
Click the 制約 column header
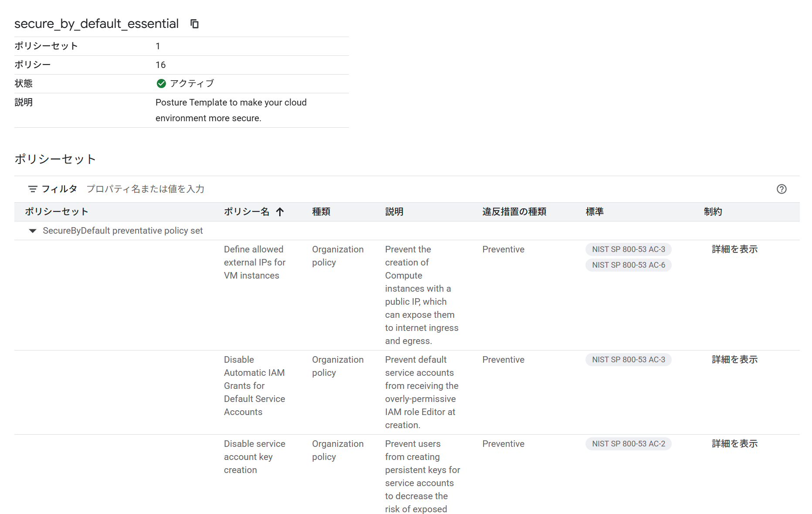pos(713,212)
